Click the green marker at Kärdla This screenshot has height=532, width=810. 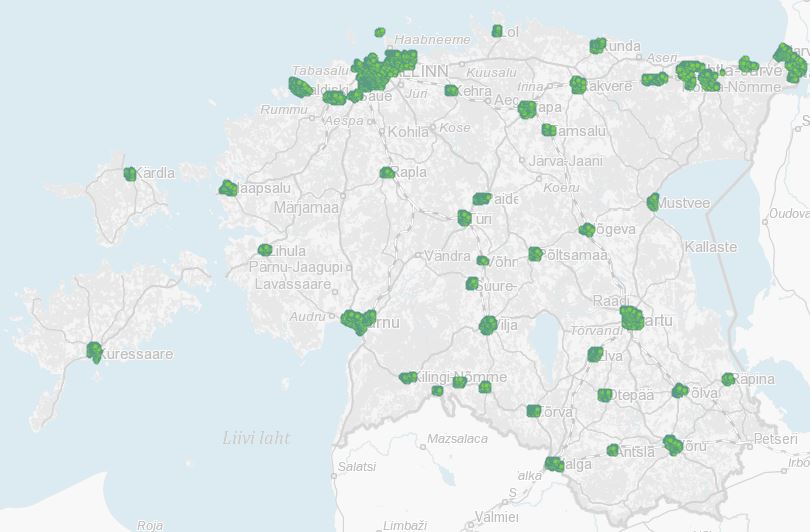130,174
